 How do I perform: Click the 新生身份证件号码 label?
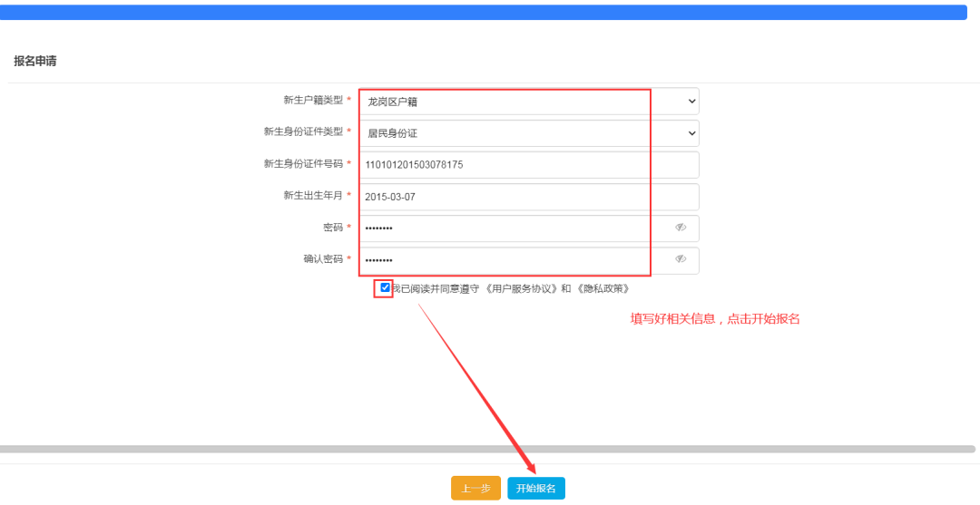[x=303, y=163]
